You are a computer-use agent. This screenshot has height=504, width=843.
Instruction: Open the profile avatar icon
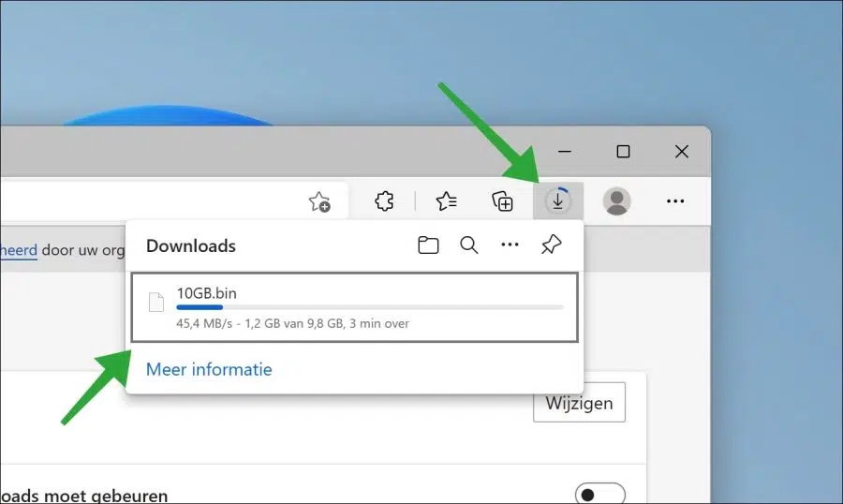[616, 201]
